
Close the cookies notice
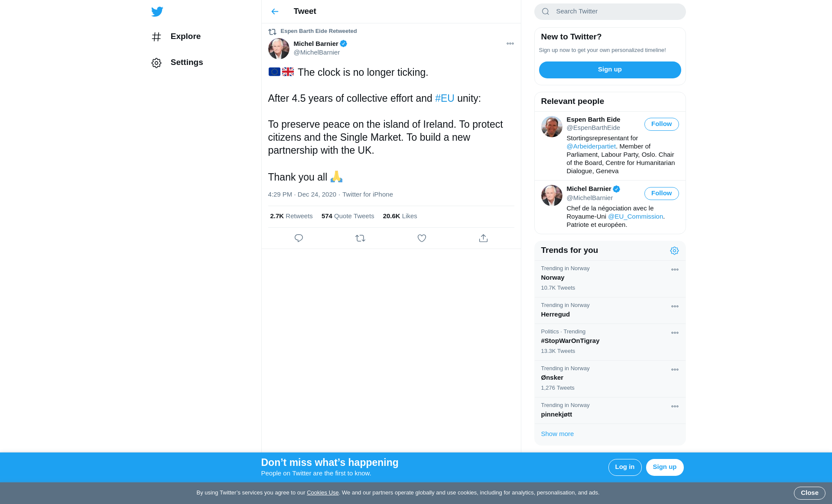[x=809, y=493]
